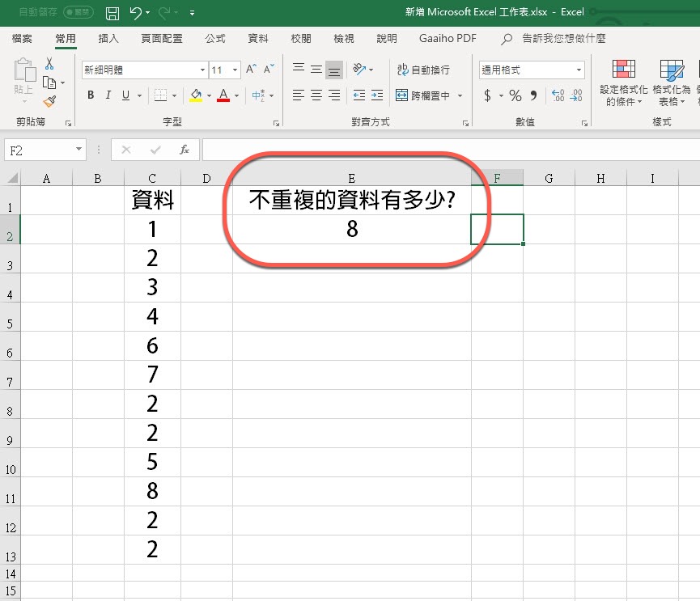Click Decrease Decimal icon
700x601 pixels.
[x=576, y=95]
